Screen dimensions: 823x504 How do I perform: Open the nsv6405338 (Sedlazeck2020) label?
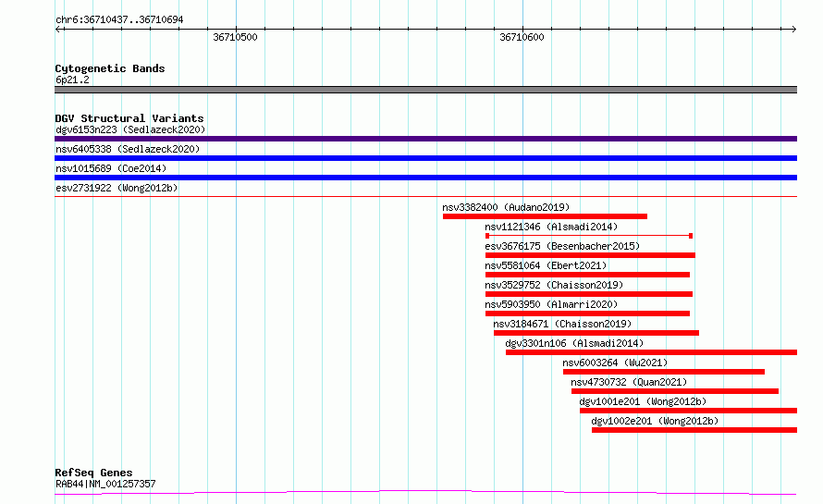(x=128, y=149)
